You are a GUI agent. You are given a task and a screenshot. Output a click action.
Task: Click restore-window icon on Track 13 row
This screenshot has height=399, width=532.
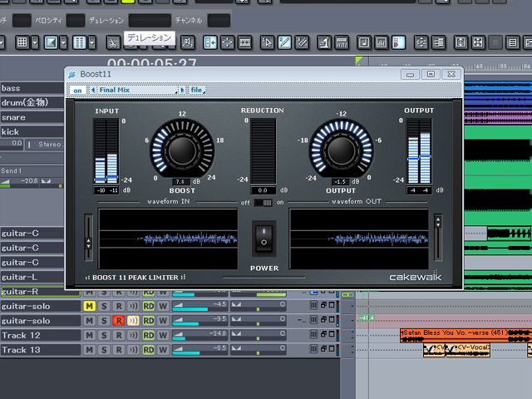pos(323,348)
